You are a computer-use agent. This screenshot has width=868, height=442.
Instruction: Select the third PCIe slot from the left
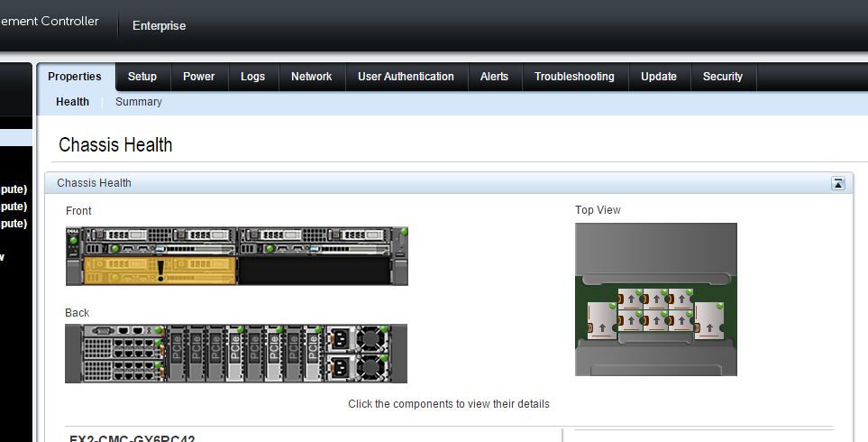pyautogui.click(x=215, y=354)
